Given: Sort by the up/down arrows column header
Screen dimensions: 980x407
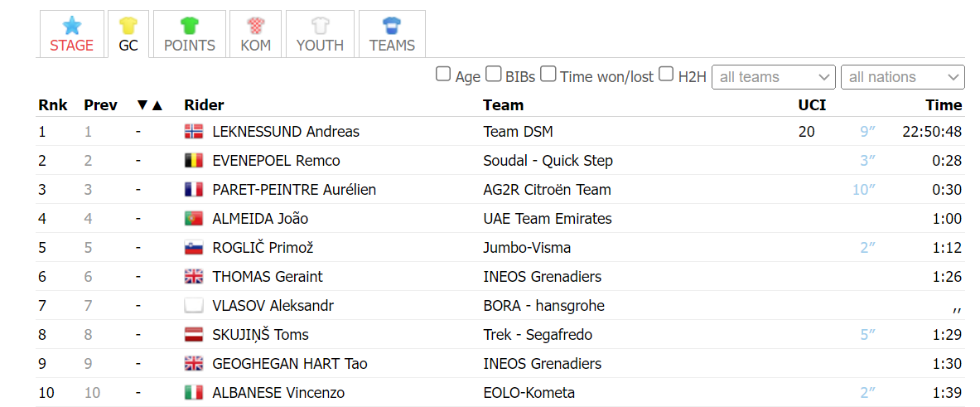Looking at the screenshot, I should [x=149, y=105].
